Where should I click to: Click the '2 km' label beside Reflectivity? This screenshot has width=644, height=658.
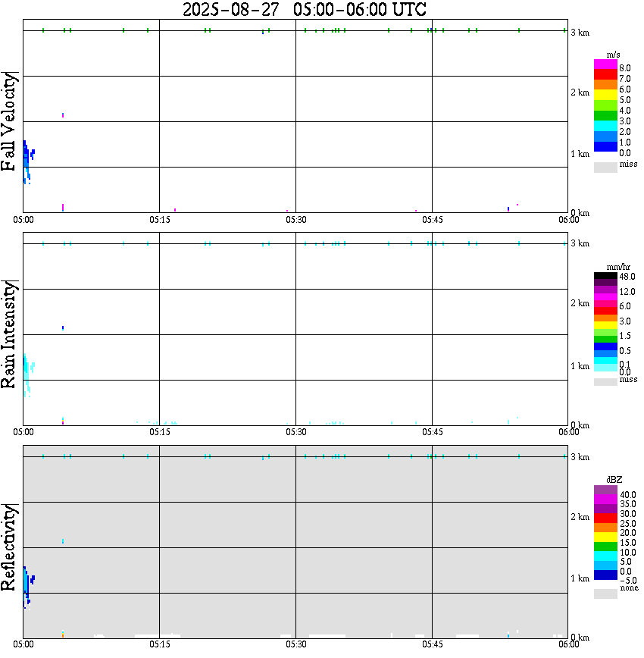click(x=580, y=516)
